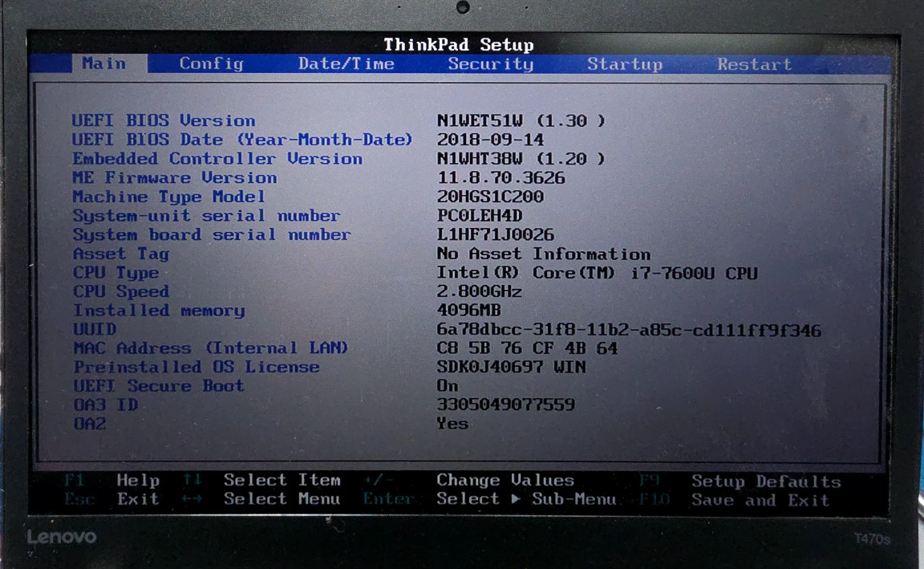924x569 pixels.
Task: Select the 4096MB memory value
Action: click(469, 310)
